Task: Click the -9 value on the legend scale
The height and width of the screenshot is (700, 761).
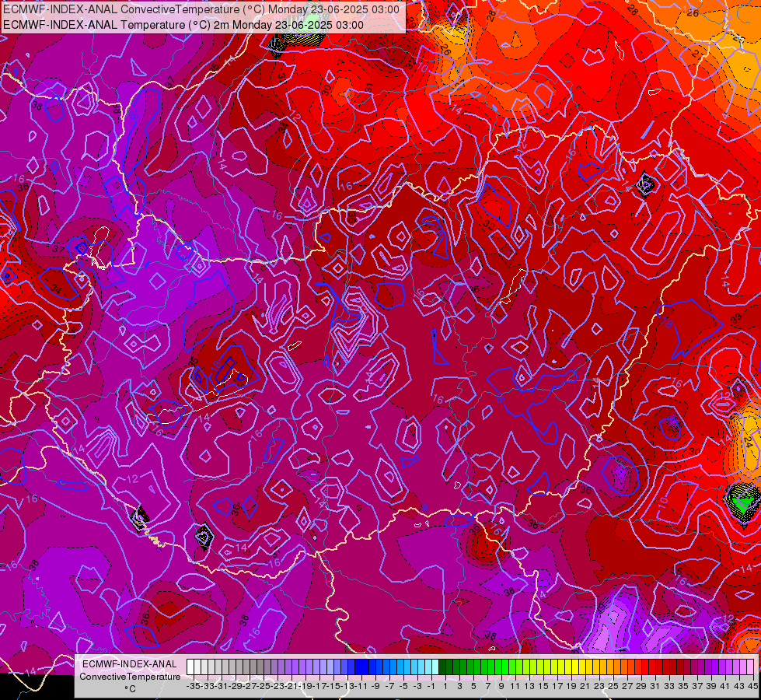Action: click(375, 686)
